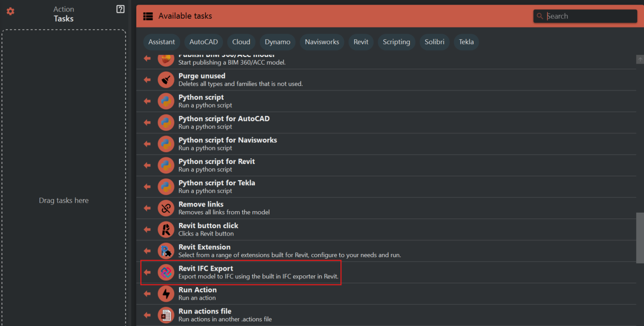Viewport: 644px width, 326px height.
Task: Click the Revit Extension task icon
Action: pyautogui.click(x=166, y=251)
